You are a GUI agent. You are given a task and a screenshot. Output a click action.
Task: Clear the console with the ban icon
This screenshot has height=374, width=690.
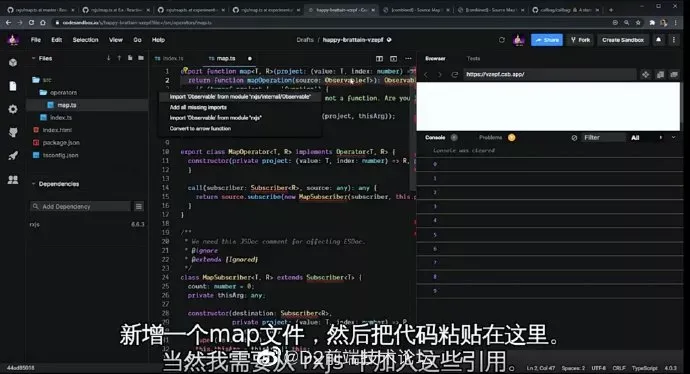pyautogui.click(x=574, y=138)
